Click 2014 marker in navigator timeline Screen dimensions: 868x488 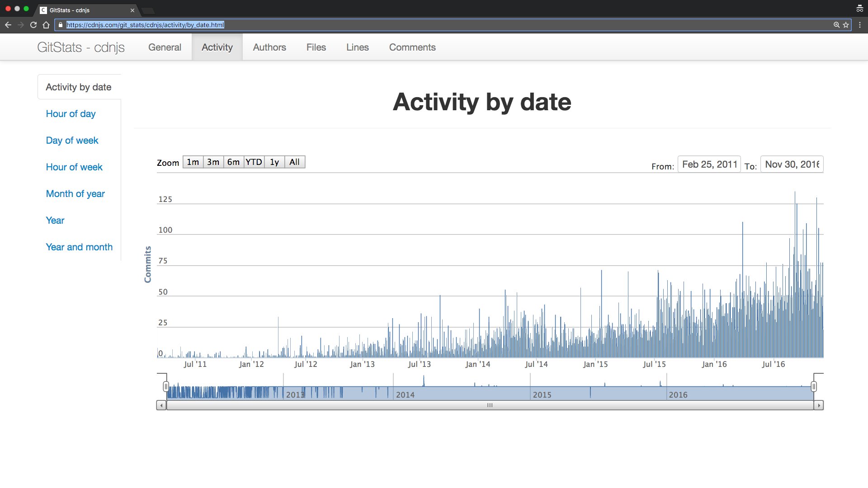click(406, 394)
